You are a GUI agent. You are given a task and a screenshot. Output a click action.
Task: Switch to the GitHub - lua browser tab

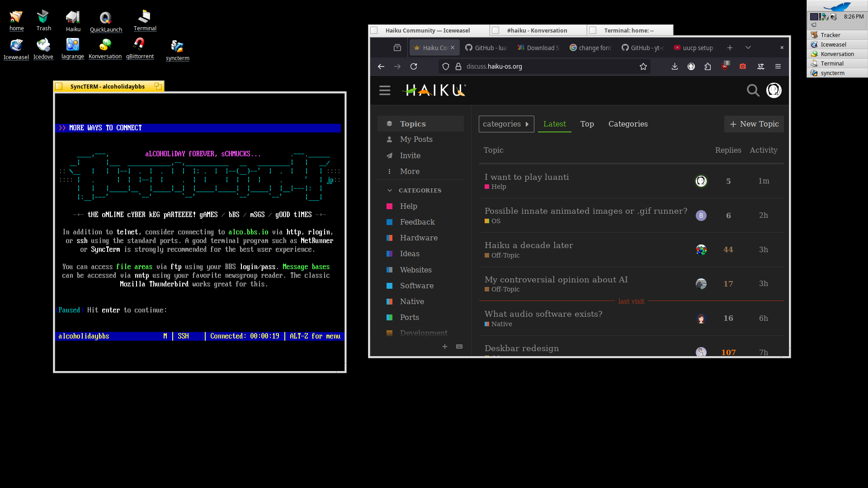[x=486, y=47]
